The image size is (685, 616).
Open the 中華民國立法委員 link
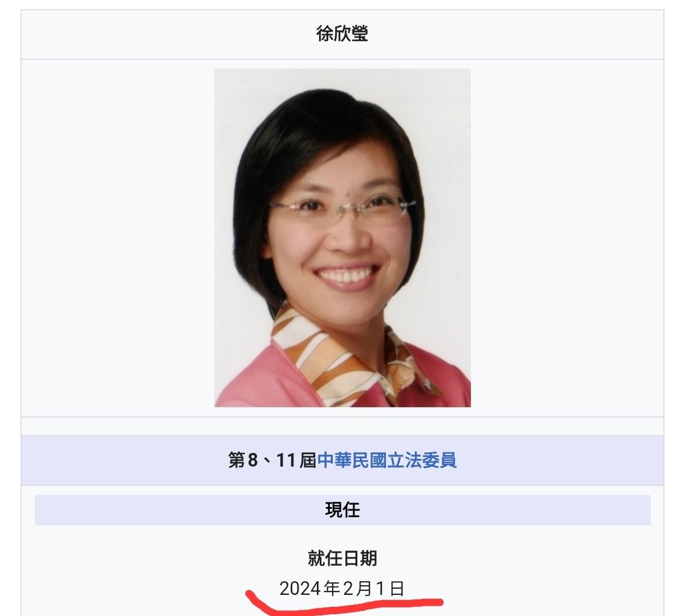click(x=387, y=460)
